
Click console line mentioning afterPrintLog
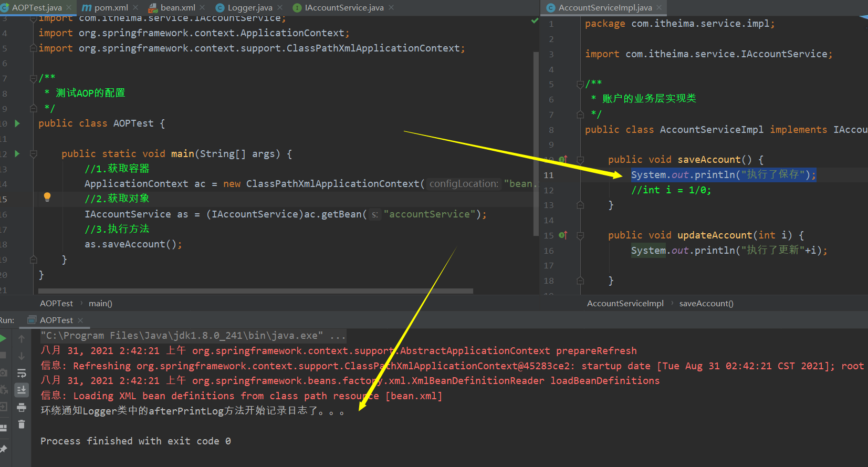(193, 411)
